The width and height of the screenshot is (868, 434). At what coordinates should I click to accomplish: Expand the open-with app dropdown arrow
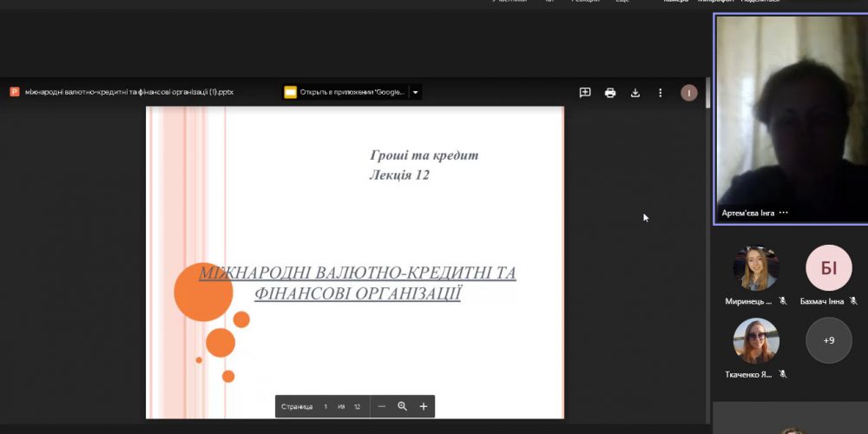tap(416, 92)
